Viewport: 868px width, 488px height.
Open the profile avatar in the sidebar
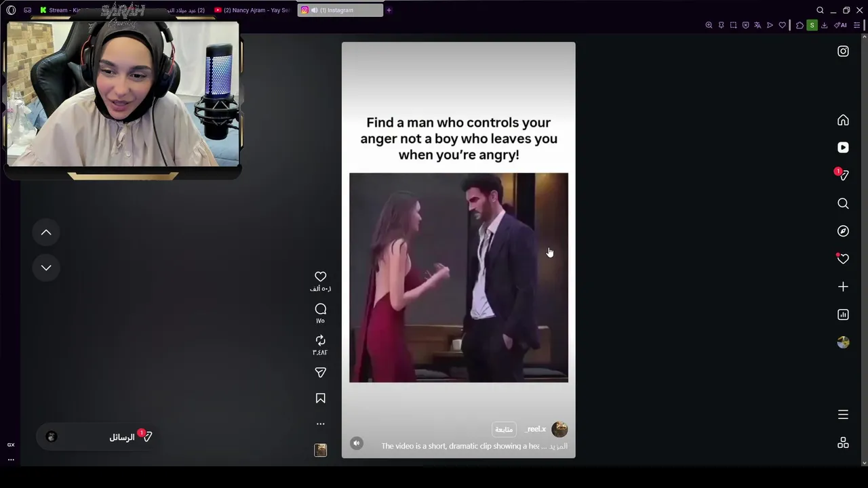[843, 342]
